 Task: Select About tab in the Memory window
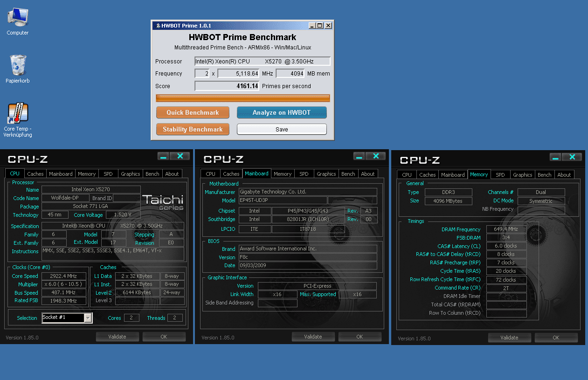point(564,175)
